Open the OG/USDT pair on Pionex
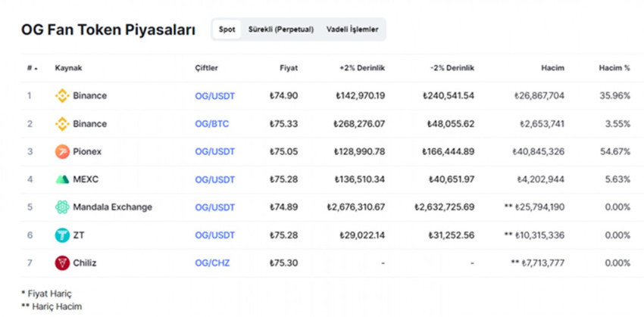This screenshot has height=317, width=644. point(215,152)
